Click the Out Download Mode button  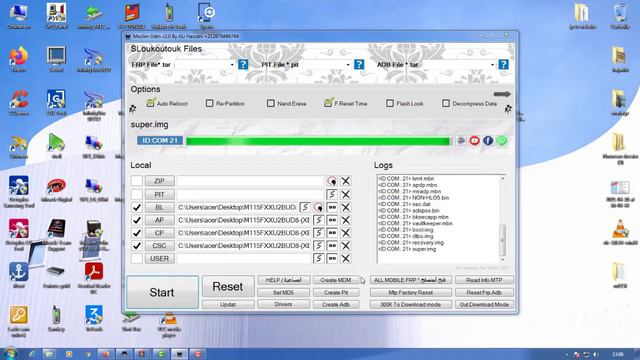(x=484, y=304)
